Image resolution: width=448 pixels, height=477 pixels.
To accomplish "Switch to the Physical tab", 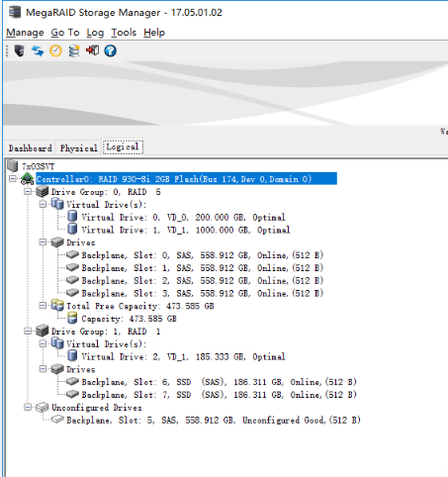I will point(79,148).
